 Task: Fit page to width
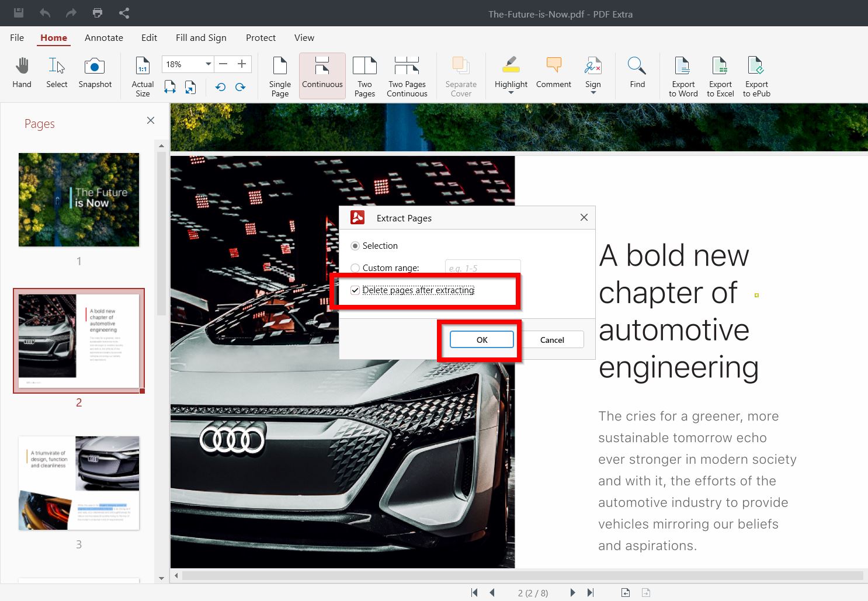(170, 87)
